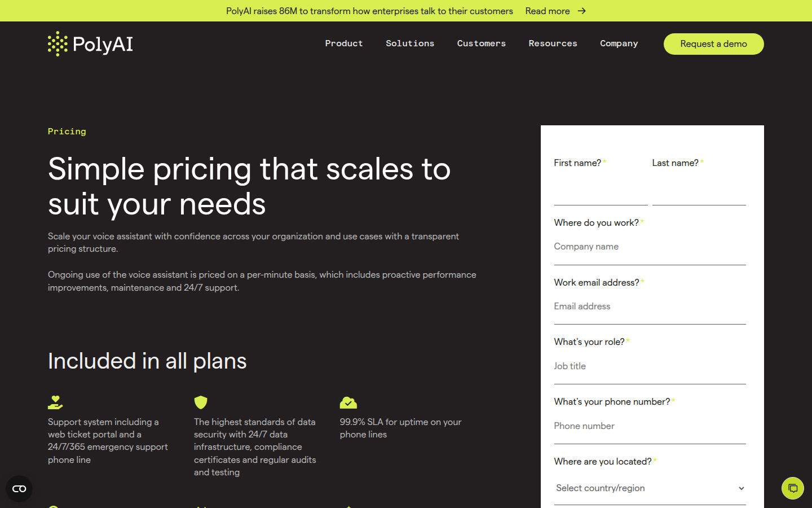Image resolution: width=812 pixels, height=508 pixels.
Task: Click the support hand-heart icon
Action: point(55,402)
